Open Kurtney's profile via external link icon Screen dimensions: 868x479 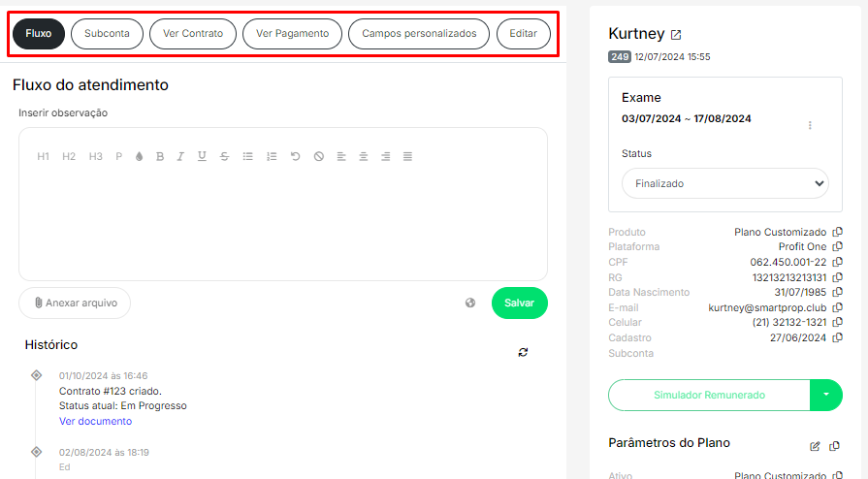click(676, 35)
